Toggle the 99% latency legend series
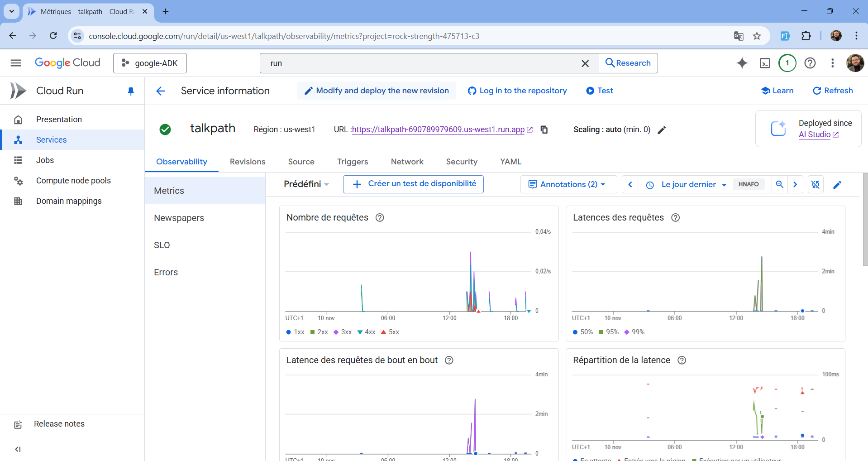This screenshot has width=868, height=461. point(634,332)
